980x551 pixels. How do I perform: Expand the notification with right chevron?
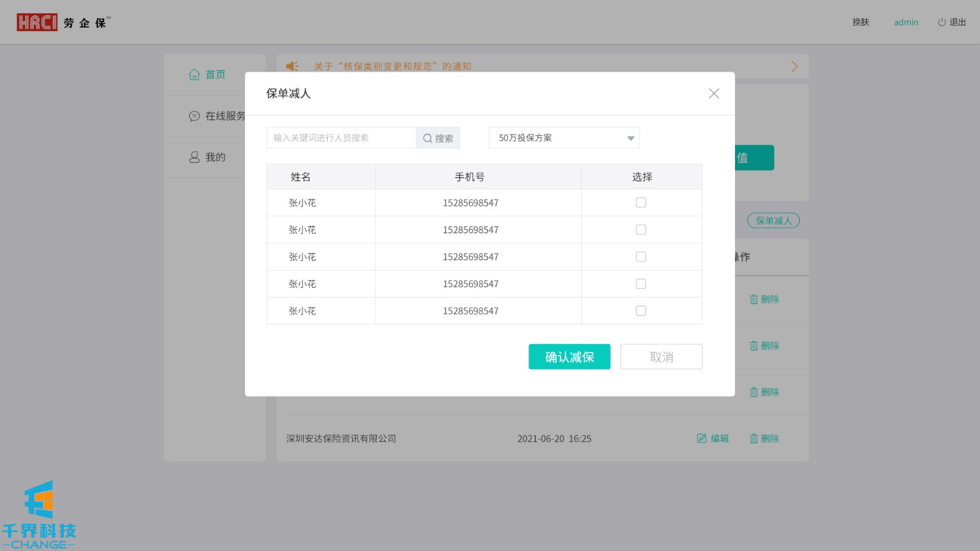794,66
